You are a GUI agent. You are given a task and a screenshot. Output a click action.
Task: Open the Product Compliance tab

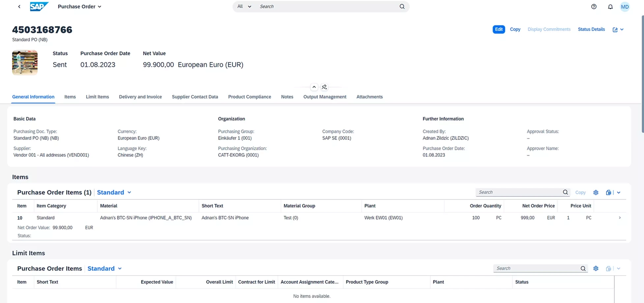point(249,96)
